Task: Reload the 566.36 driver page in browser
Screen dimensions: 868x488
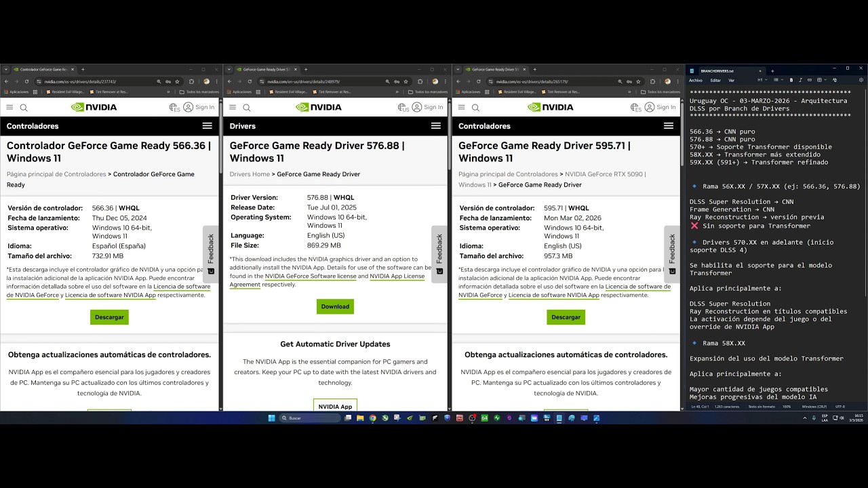Action: pos(26,81)
